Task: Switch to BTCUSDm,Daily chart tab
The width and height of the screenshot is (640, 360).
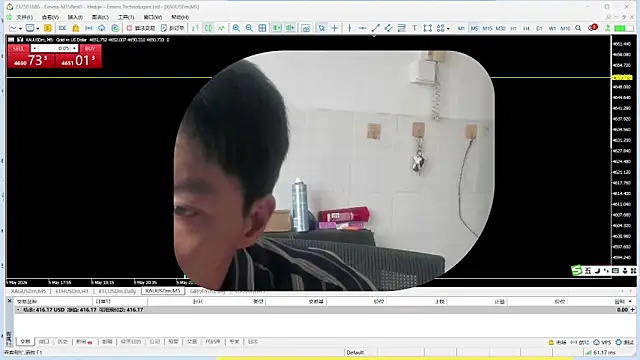Action: click(x=117, y=291)
